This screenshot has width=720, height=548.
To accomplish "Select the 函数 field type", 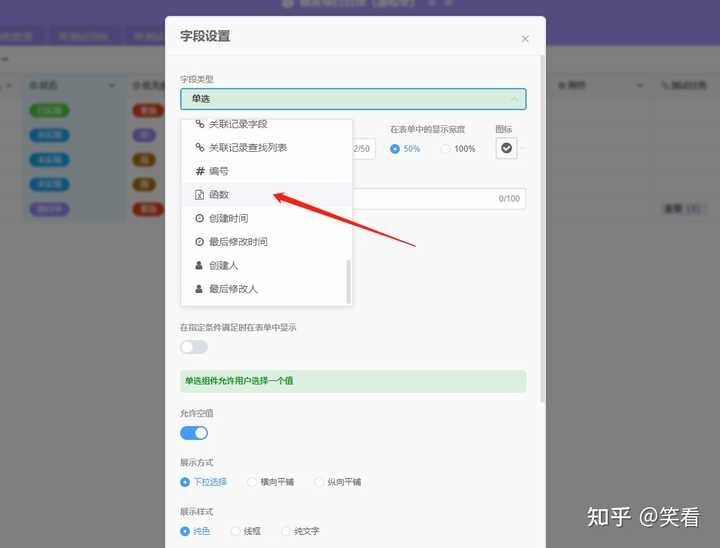I will coord(267,195).
